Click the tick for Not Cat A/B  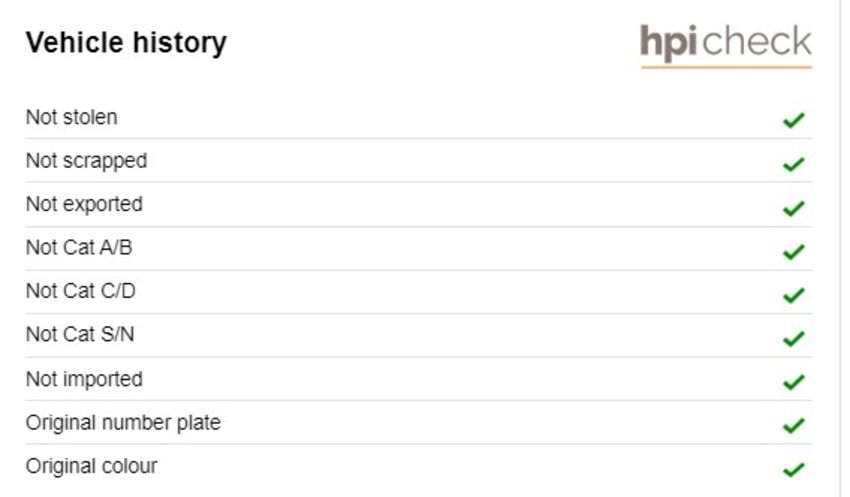pyautogui.click(x=794, y=251)
